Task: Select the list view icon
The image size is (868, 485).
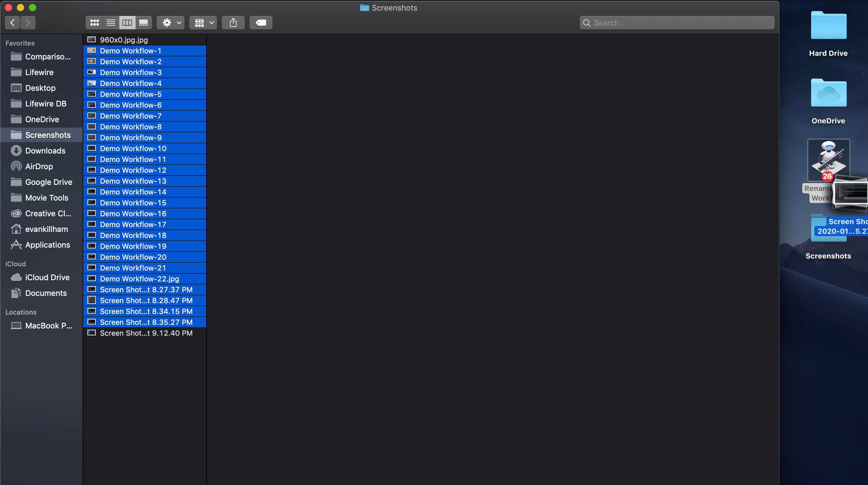Action: pos(110,23)
